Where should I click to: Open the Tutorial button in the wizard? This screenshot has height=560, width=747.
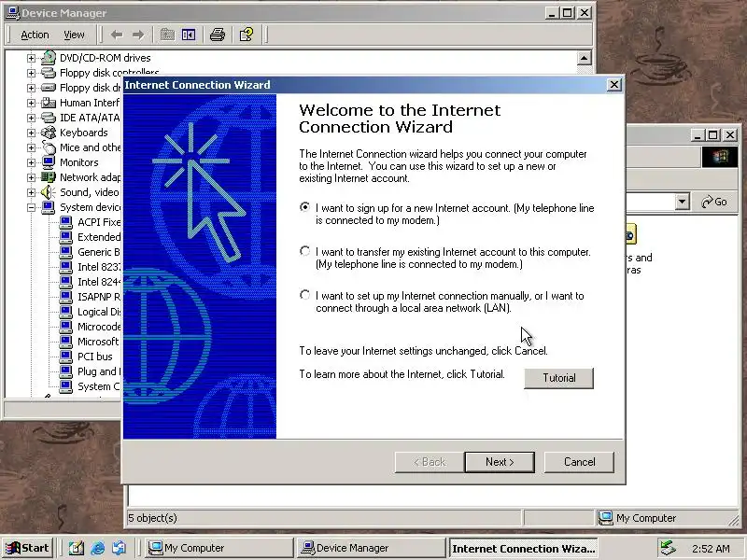[x=558, y=378]
